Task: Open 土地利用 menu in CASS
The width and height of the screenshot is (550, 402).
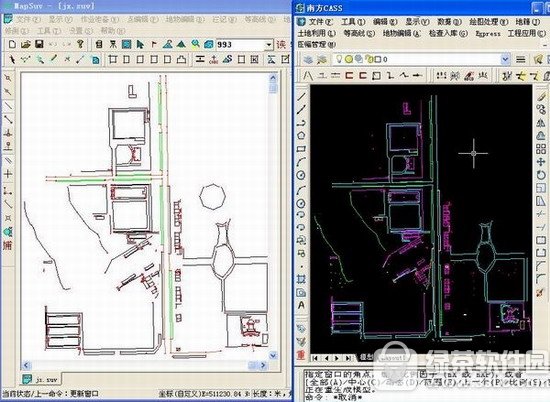Action: 316,33
